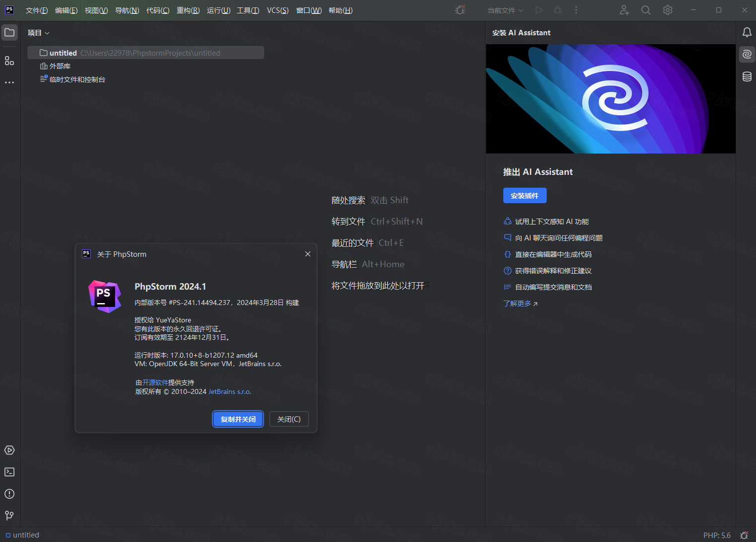The height and width of the screenshot is (542, 756).
Task: Open the 视图(V) menu
Action: [x=96, y=10]
